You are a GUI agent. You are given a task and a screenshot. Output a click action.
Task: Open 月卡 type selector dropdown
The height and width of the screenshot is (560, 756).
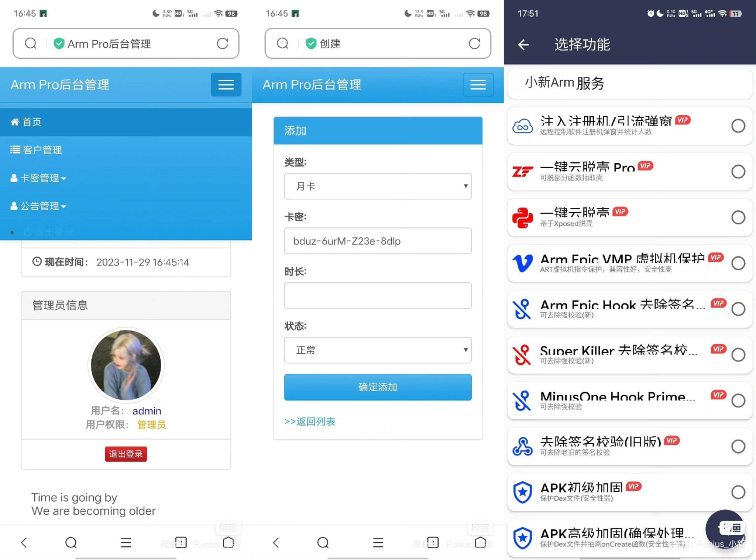[377, 186]
